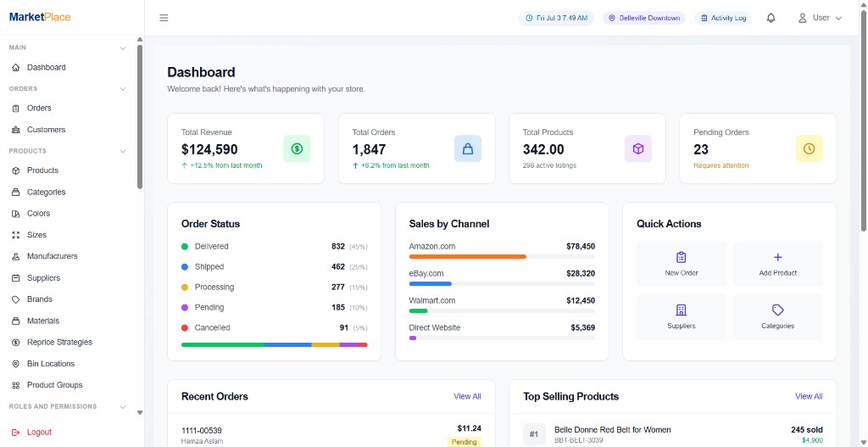Select the Product Groups label in sidebar
Screen dimensions: 868x447
coord(55,385)
